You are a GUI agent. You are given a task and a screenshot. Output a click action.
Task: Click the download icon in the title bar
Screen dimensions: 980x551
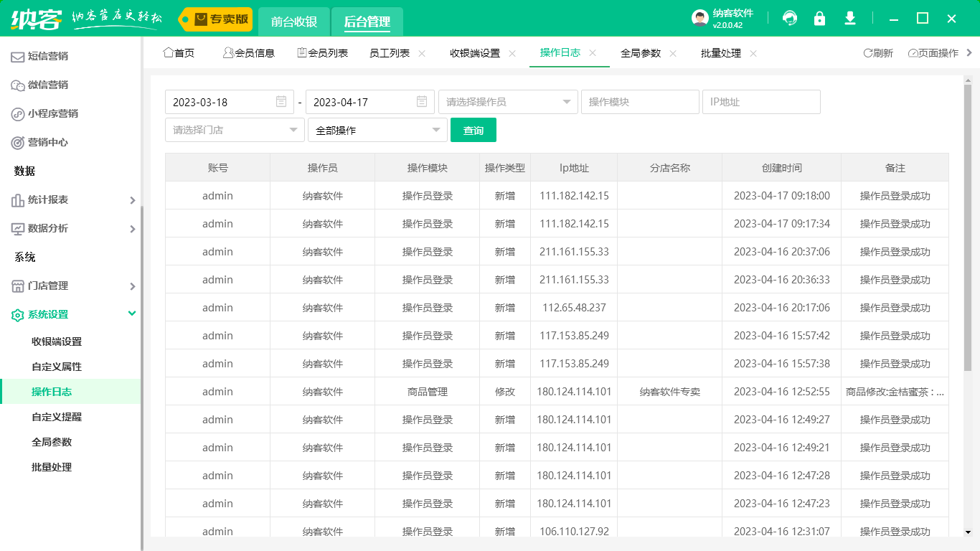point(849,17)
